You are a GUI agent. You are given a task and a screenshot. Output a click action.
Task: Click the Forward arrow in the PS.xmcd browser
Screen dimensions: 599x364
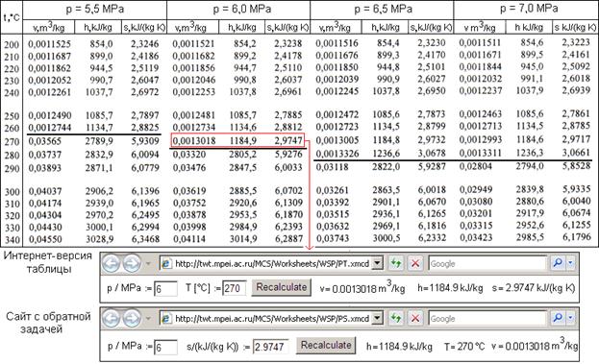132,318
